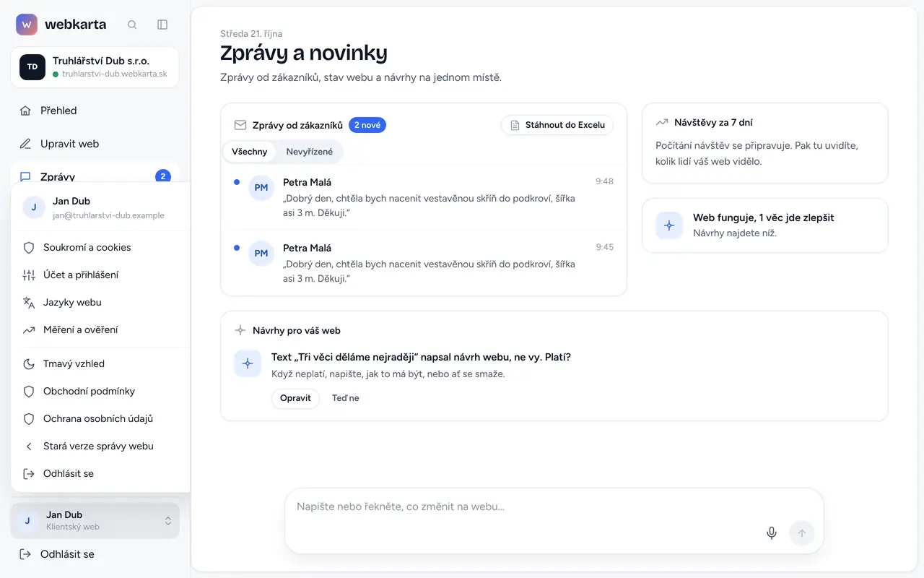Click Odhlásit se at sidebar bottom
This screenshot has height=578, width=924.
coord(95,554)
